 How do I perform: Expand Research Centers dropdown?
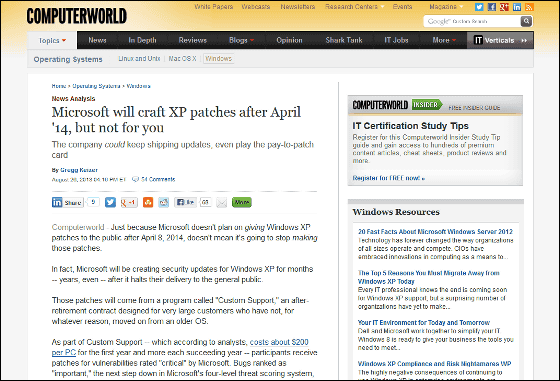(x=355, y=7)
